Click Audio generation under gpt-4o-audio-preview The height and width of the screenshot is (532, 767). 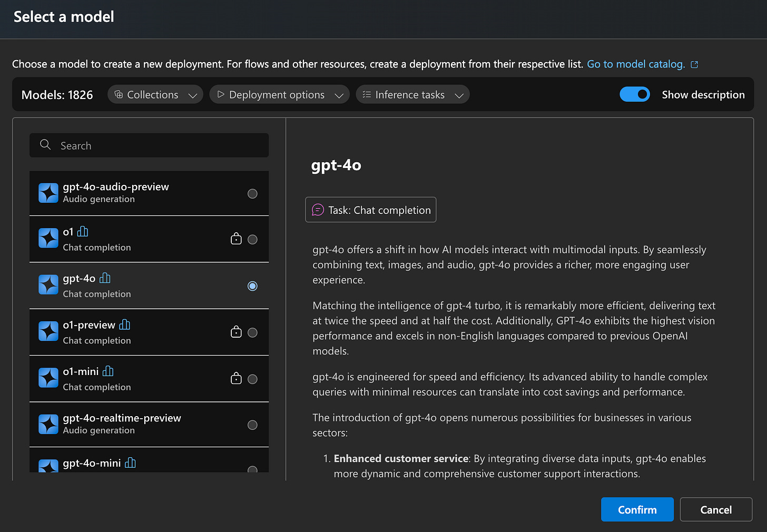click(x=99, y=199)
